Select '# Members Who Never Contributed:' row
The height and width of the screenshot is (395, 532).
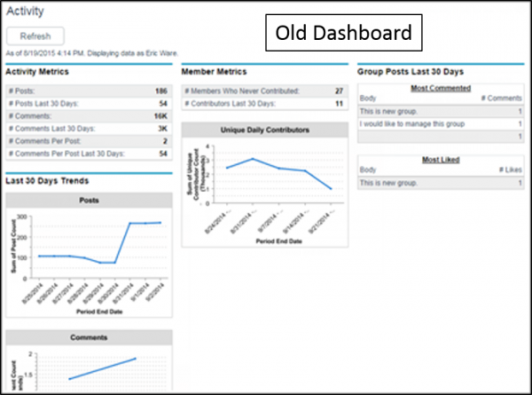point(264,91)
